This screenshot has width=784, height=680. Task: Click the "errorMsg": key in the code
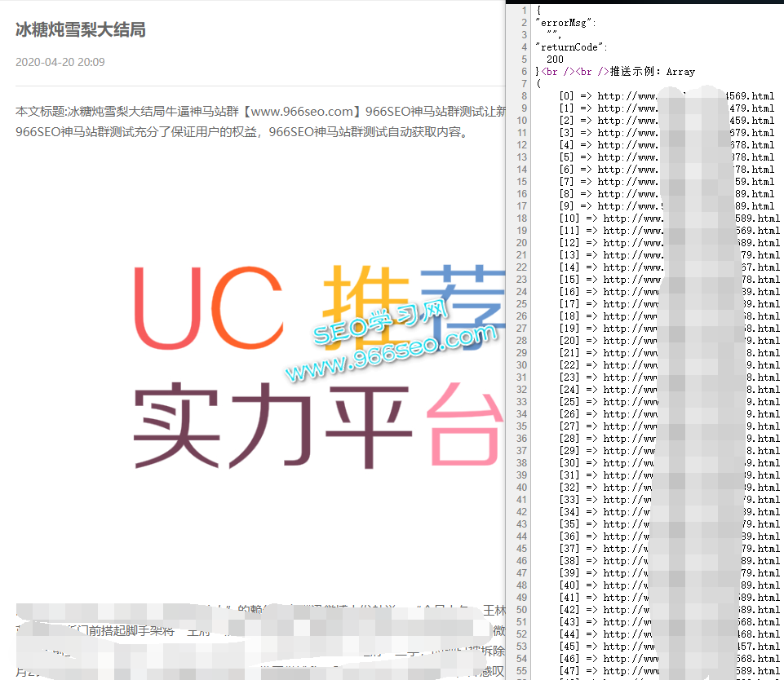[x=565, y=23]
